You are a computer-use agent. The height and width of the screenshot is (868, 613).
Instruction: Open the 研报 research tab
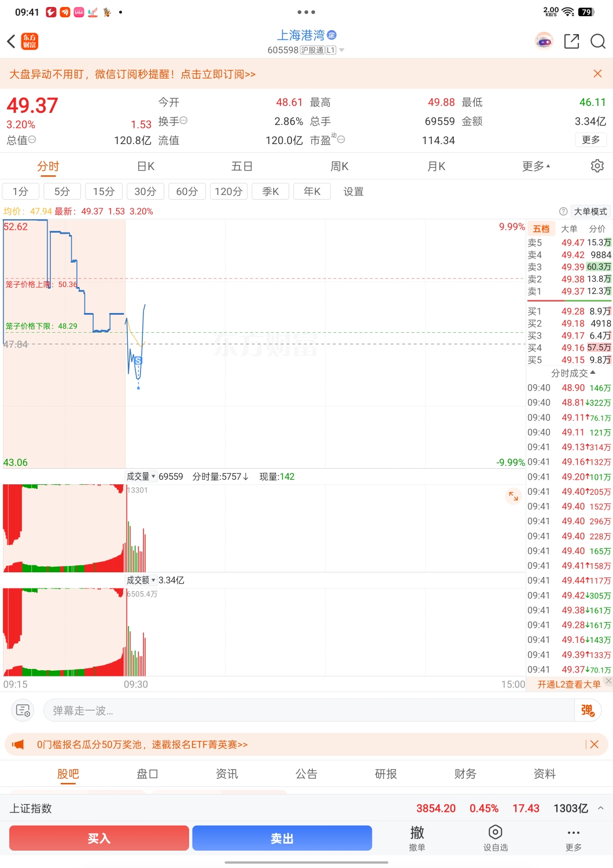[386, 774]
